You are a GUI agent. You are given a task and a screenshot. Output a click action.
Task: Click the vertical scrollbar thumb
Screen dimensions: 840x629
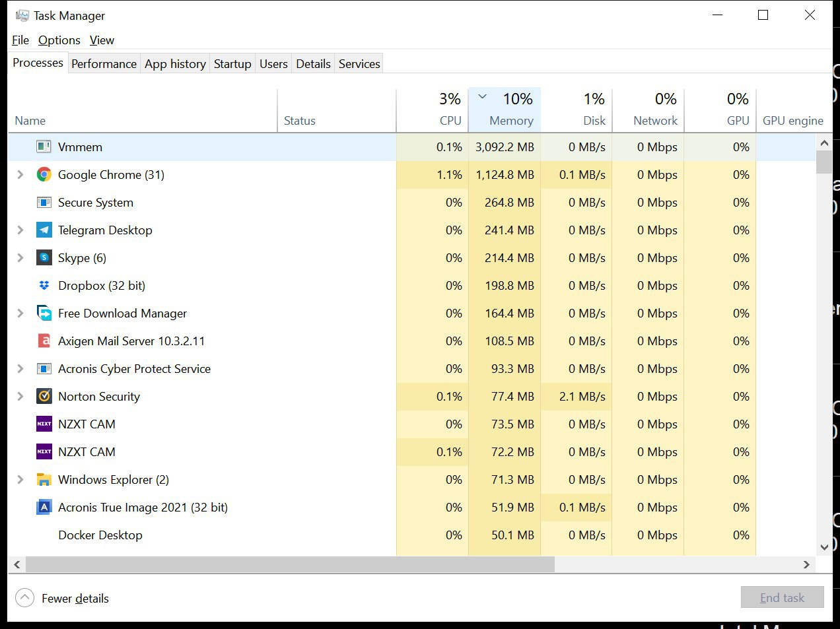point(824,162)
